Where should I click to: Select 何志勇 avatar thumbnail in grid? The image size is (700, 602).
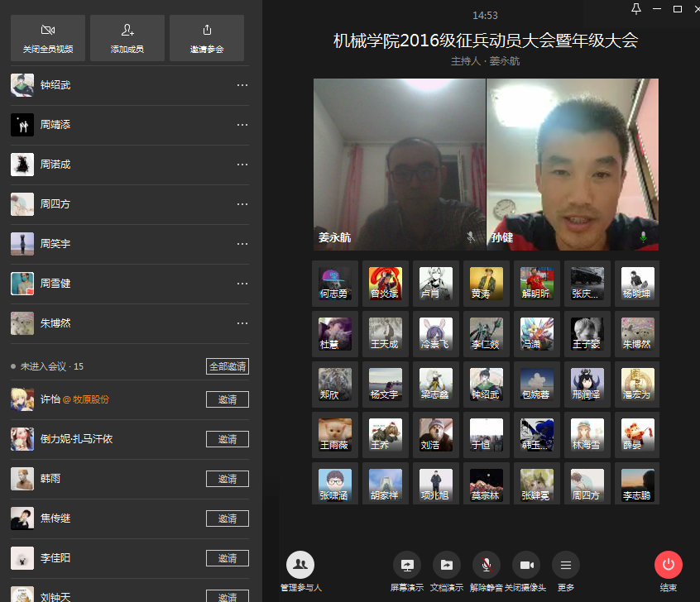(335, 284)
